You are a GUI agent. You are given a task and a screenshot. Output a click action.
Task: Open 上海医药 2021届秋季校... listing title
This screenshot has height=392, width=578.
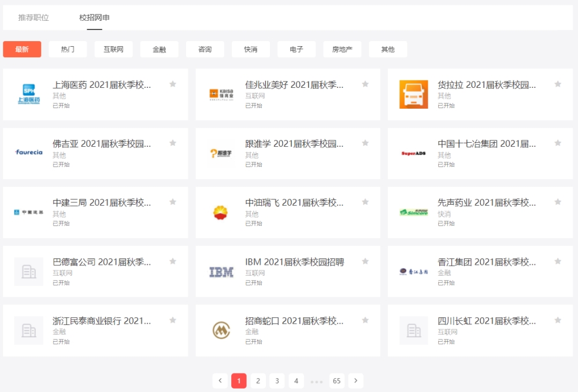tap(102, 85)
